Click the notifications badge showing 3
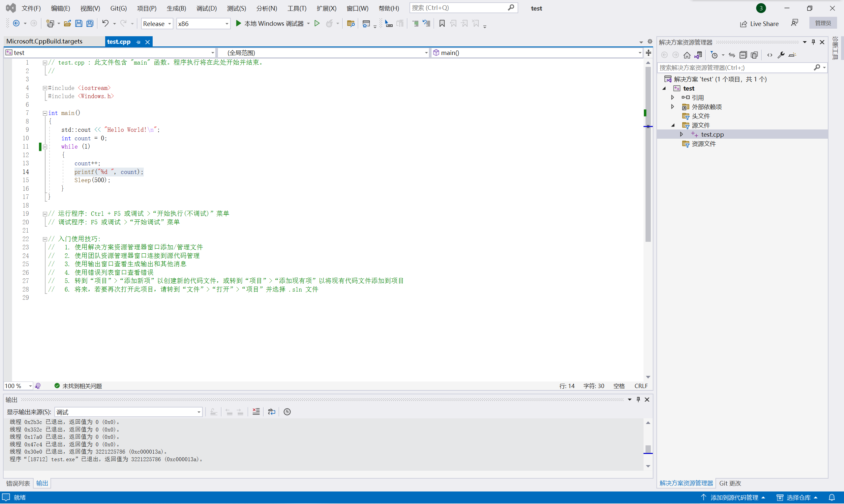 (761, 8)
